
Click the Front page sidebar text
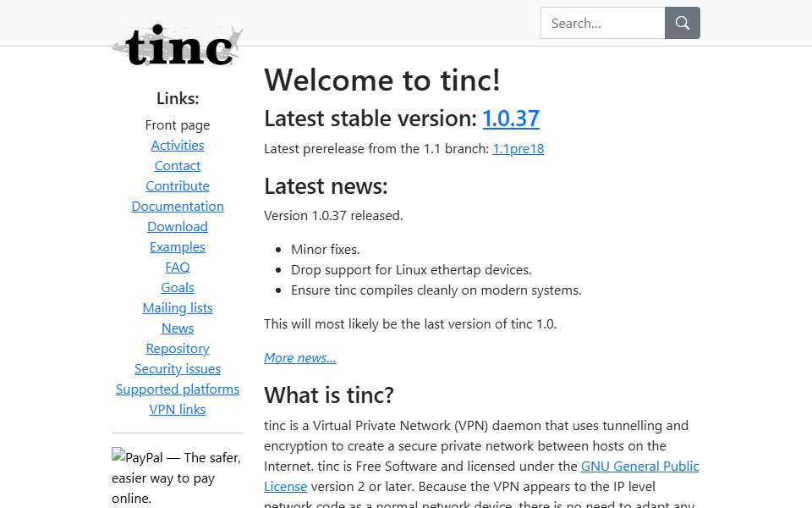(x=178, y=125)
